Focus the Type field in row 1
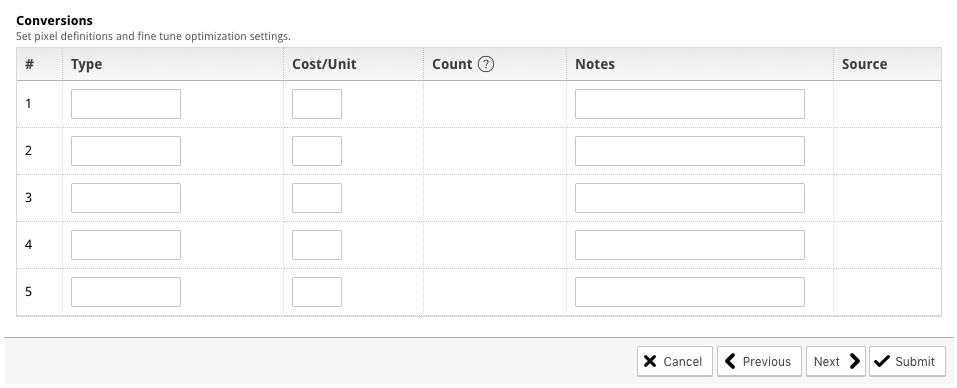Image resolution: width=957 pixels, height=388 pixels. [126, 104]
